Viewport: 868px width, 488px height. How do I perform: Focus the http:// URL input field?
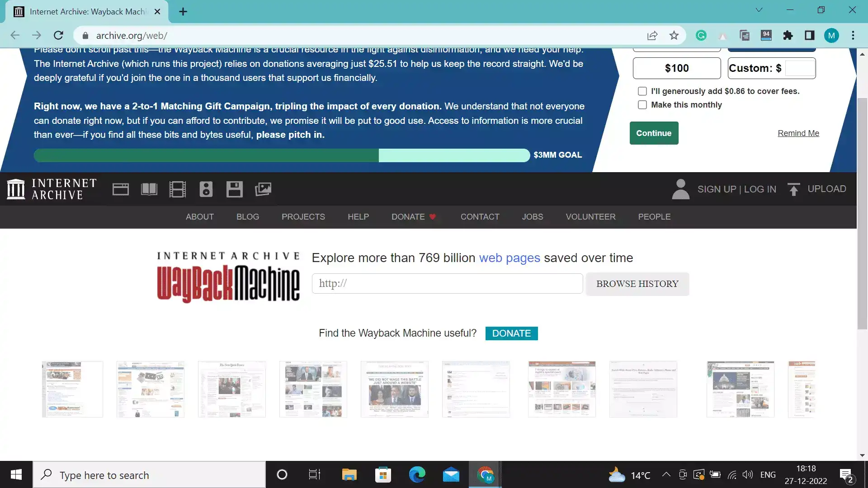(x=447, y=284)
